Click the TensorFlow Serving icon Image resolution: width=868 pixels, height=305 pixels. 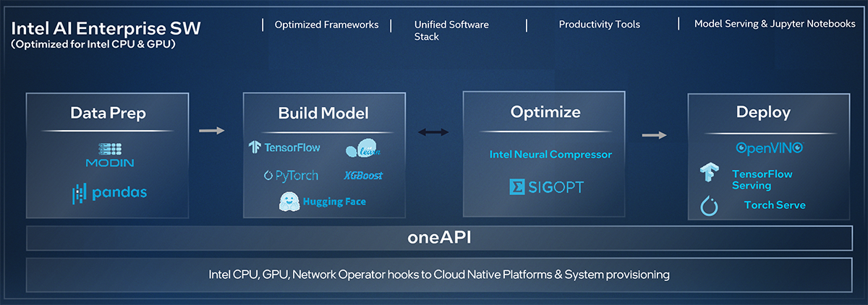coord(709,173)
